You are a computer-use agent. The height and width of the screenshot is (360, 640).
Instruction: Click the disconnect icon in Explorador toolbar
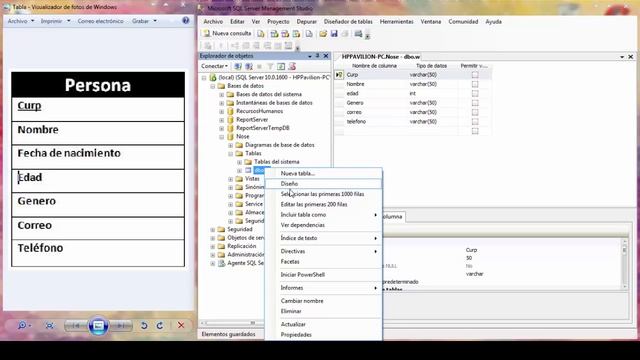pos(249,66)
